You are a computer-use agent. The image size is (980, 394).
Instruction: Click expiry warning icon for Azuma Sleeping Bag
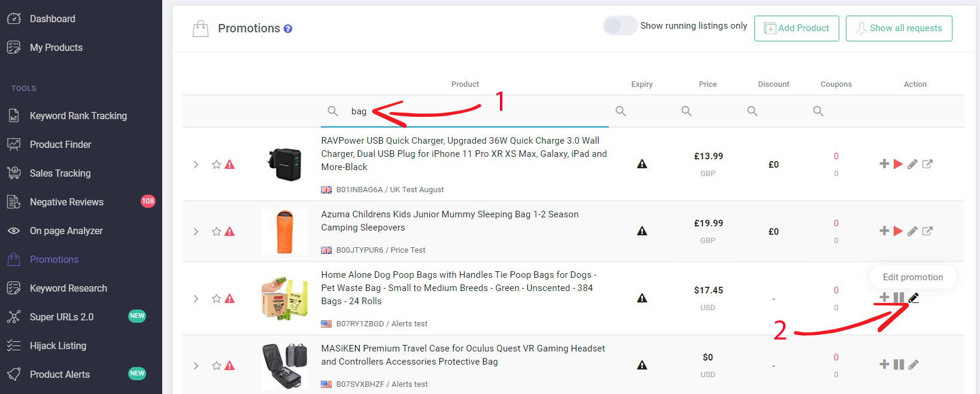[x=642, y=231]
